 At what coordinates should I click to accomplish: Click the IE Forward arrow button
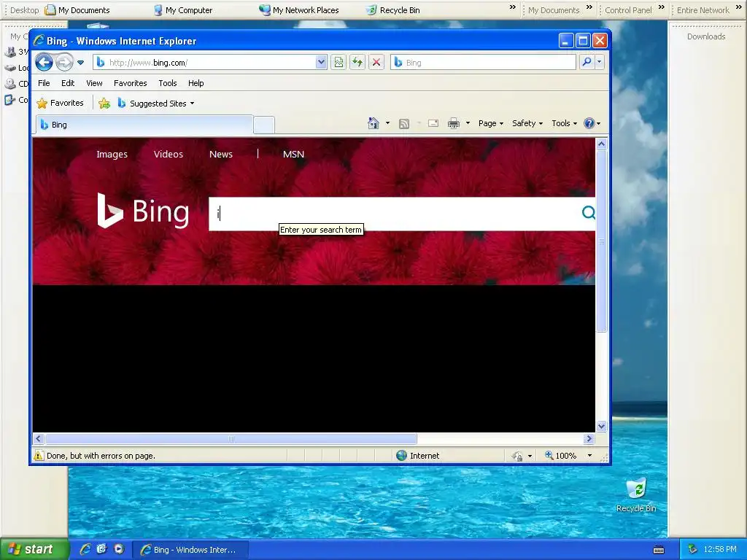point(64,62)
